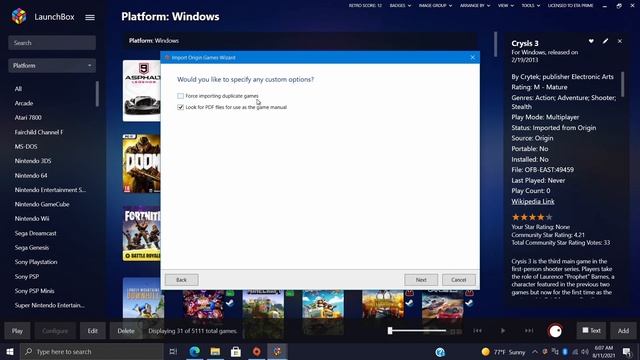Open the volume control in system tray
The width and height of the screenshot is (640, 360).
pos(585,352)
